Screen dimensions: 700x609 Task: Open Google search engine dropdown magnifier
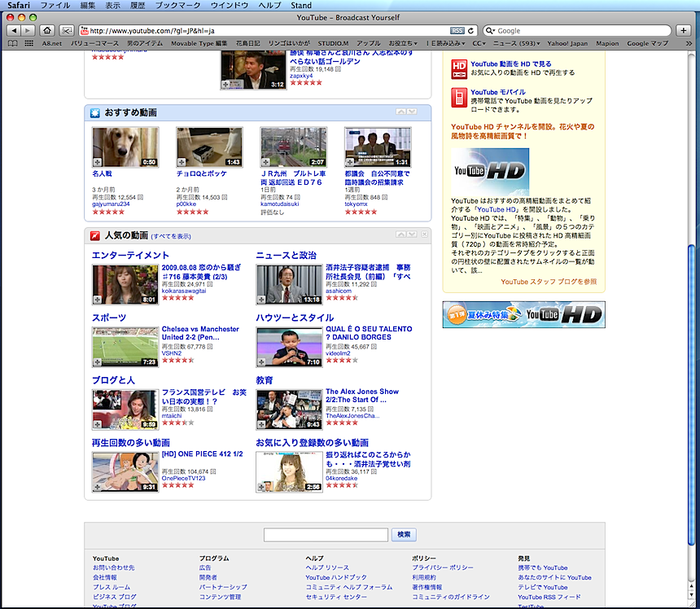(490, 30)
